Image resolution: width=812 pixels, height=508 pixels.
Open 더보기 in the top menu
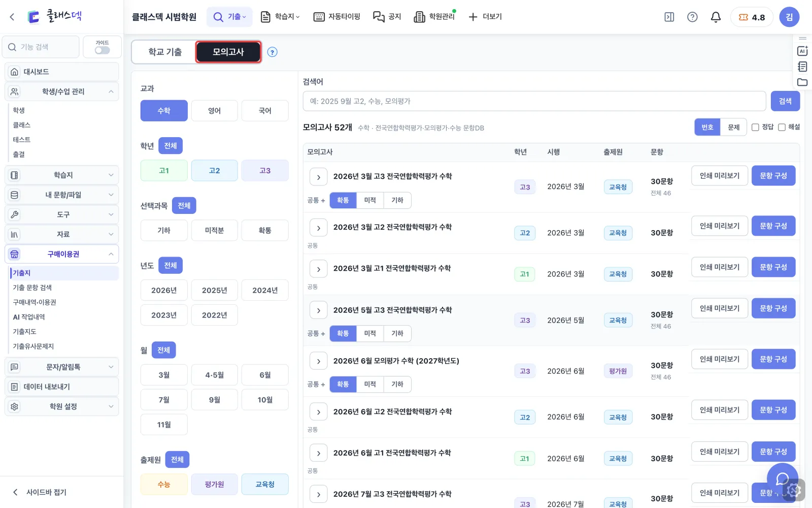[x=485, y=17]
